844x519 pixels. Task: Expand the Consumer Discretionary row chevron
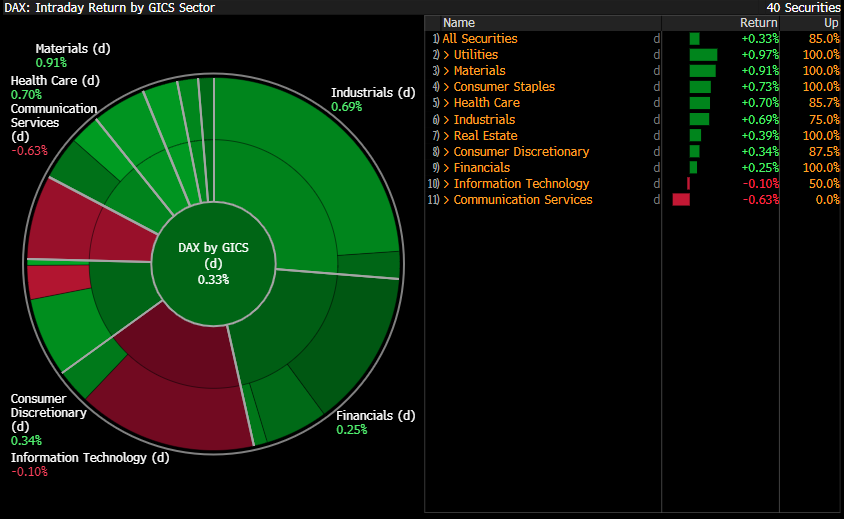446,152
